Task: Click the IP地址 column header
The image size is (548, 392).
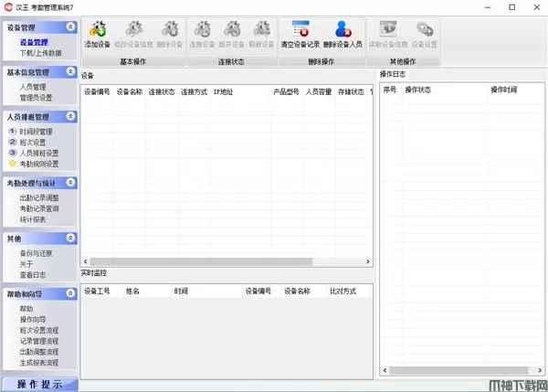Action: pyautogui.click(x=240, y=92)
